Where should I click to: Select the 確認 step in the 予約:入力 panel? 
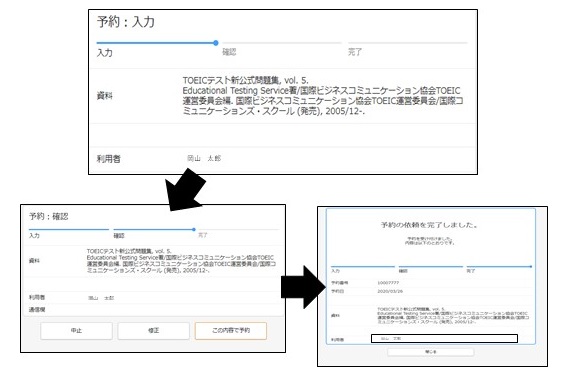229,52
